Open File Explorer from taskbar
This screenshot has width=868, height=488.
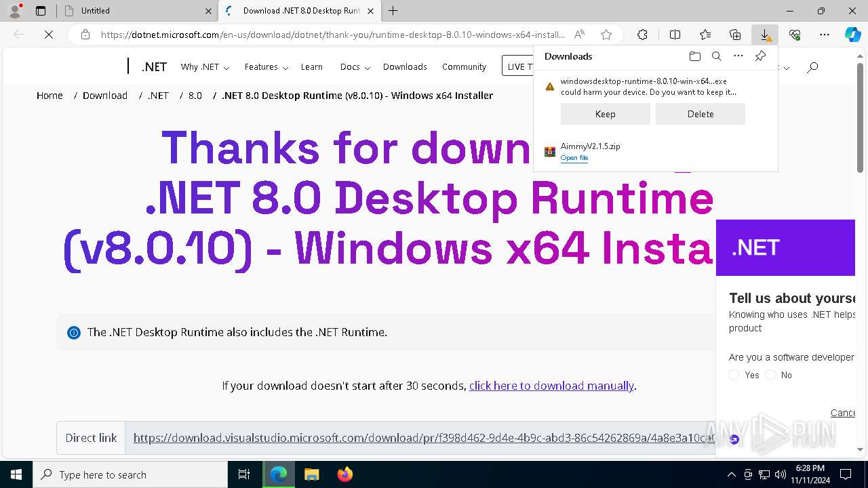point(311,474)
